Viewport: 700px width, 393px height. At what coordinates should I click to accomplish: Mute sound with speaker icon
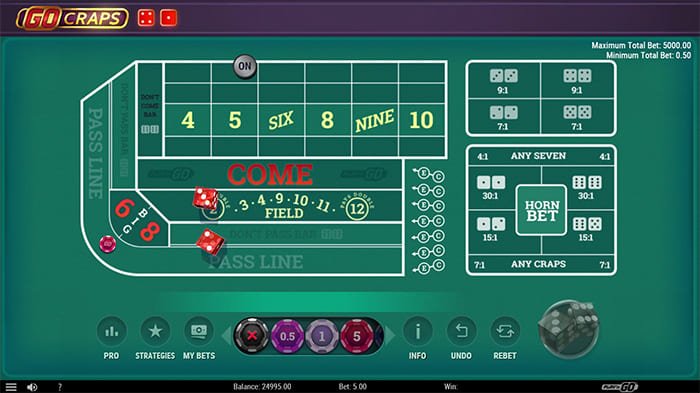32,387
